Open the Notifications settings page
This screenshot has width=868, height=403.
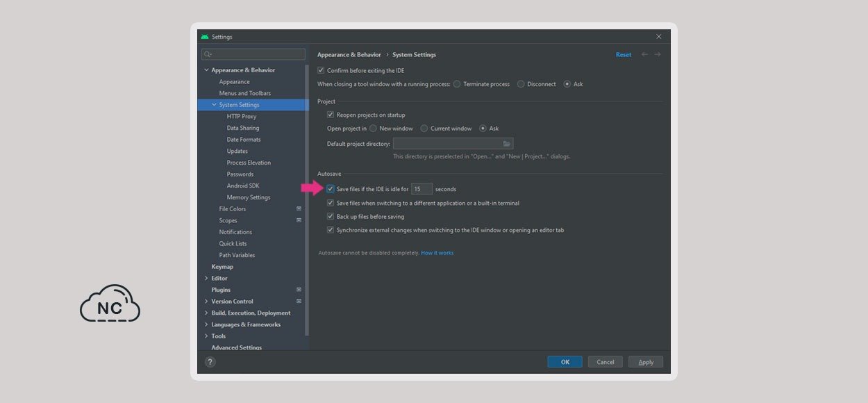pos(235,232)
